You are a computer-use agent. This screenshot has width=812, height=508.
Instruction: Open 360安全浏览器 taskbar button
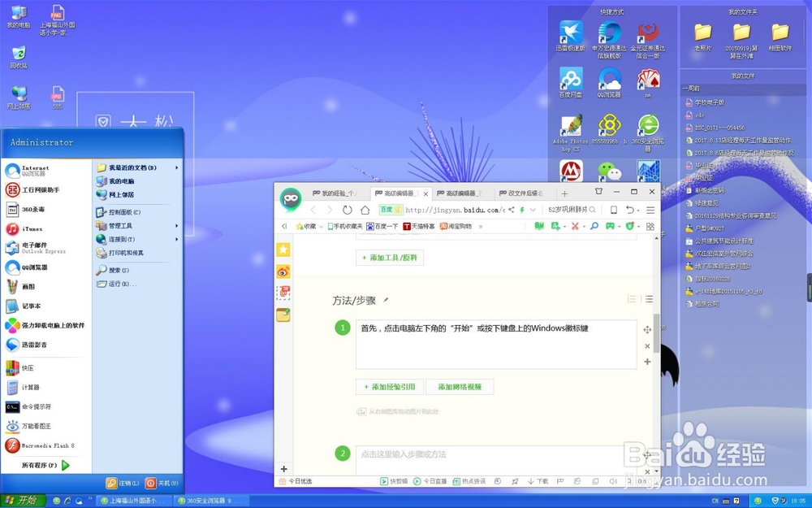pyautogui.click(x=209, y=501)
